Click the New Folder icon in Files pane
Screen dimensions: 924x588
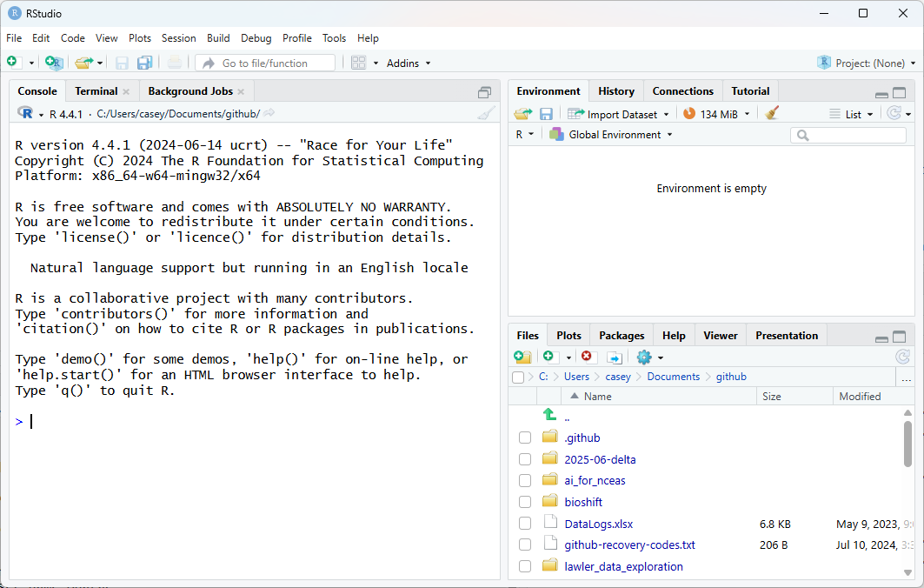coord(522,357)
